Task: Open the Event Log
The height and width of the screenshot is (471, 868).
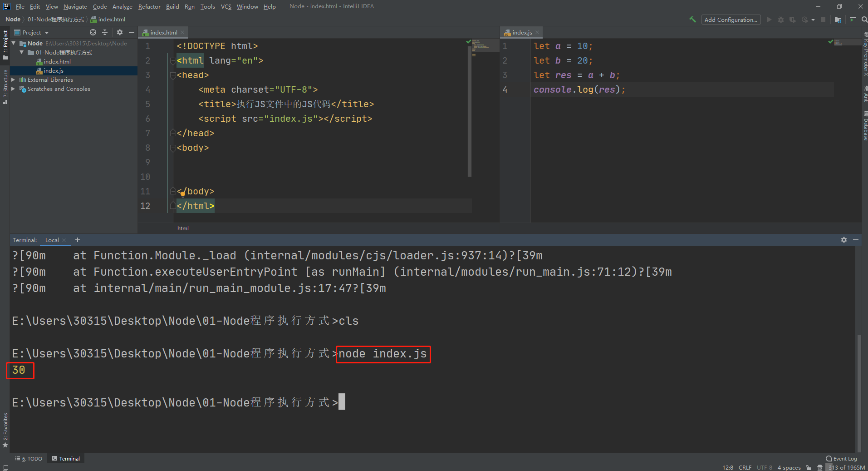Action: [842, 459]
